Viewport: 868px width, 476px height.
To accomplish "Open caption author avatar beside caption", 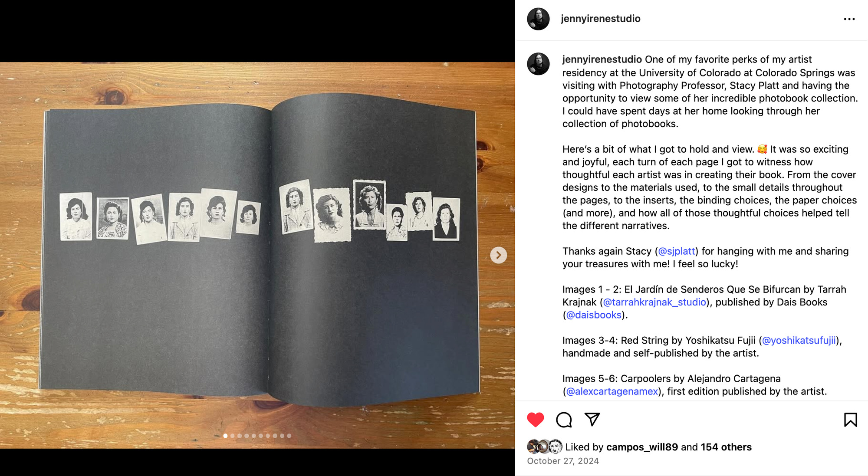I will [538, 64].
